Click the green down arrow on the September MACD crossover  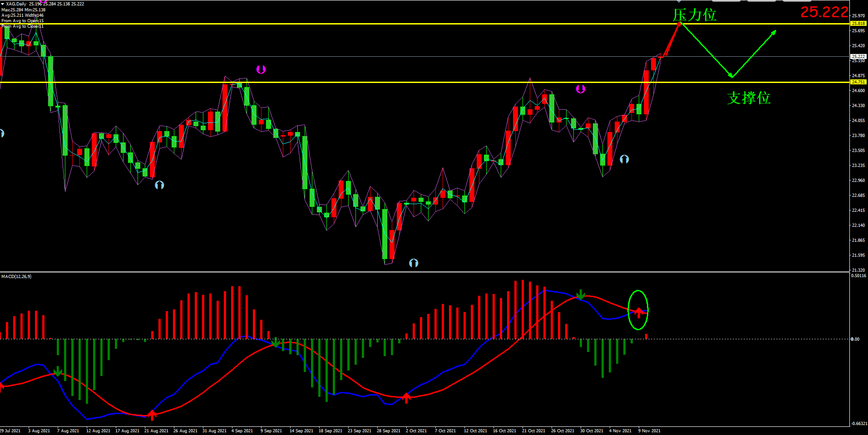point(276,342)
